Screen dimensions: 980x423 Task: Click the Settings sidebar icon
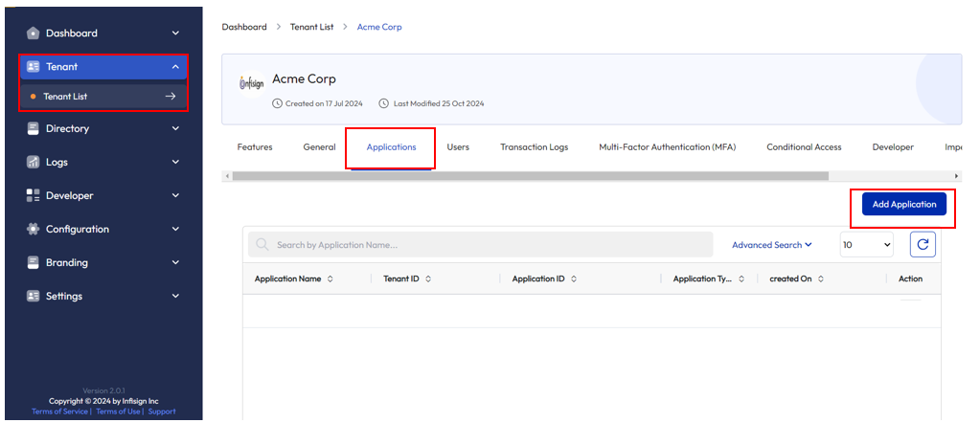click(34, 296)
